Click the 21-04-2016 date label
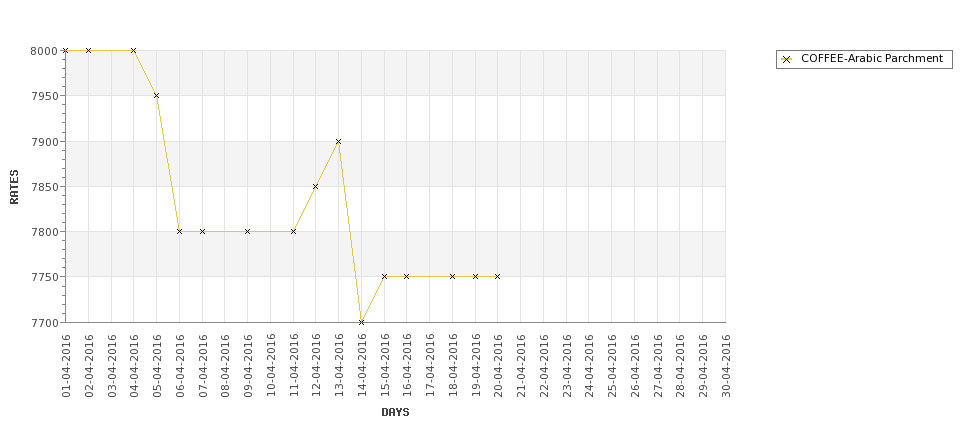The height and width of the screenshot is (429, 975). (521, 366)
